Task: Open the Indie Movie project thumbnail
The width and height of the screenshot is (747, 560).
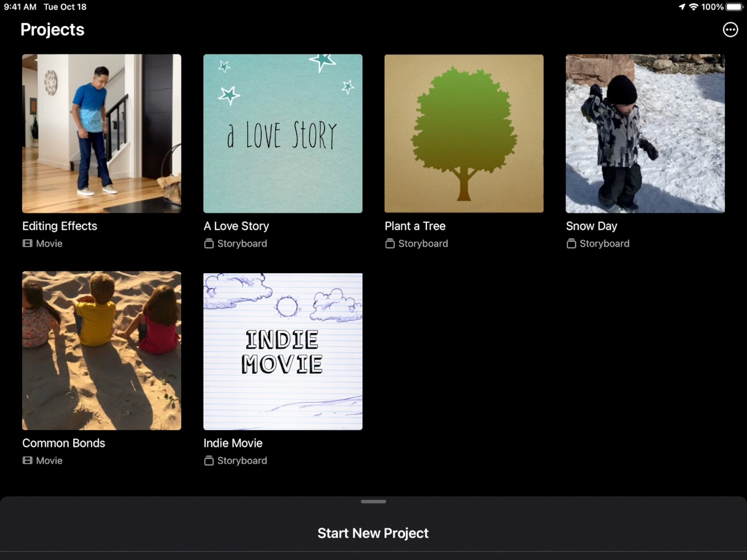Action: tap(283, 351)
